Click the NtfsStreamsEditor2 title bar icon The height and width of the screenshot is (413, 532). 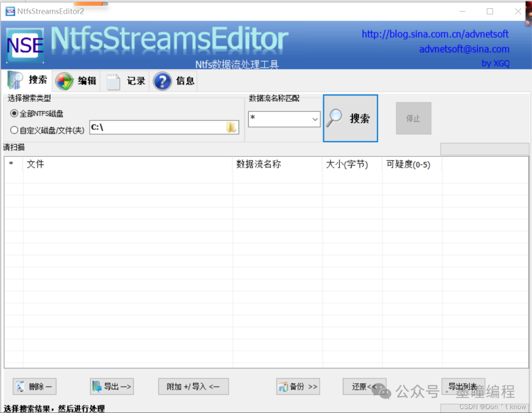click(x=10, y=11)
